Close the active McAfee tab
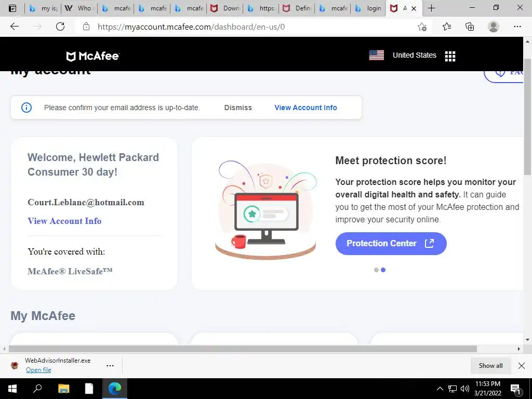 414,8
